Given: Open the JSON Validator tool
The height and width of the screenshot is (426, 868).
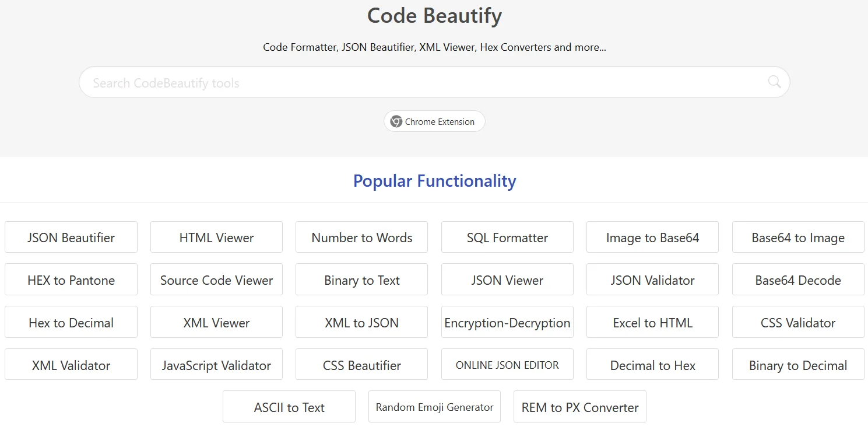Looking at the screenshot, I should click(x=652, y=280).
